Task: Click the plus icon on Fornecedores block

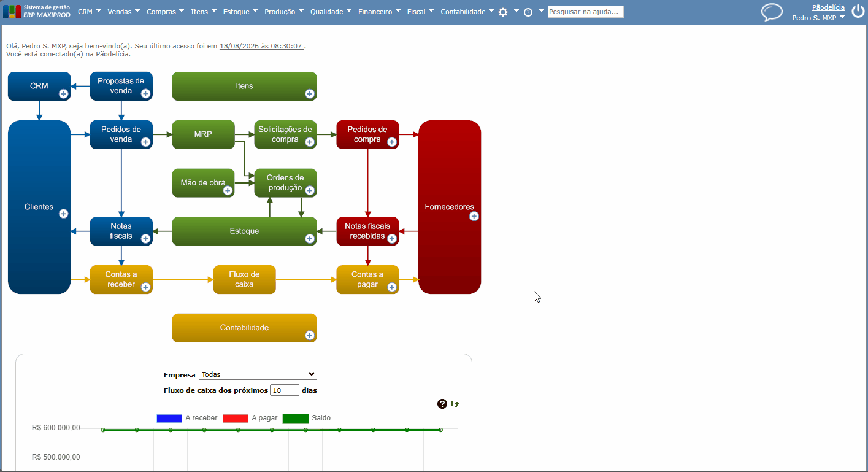Action: coord(474,216)
